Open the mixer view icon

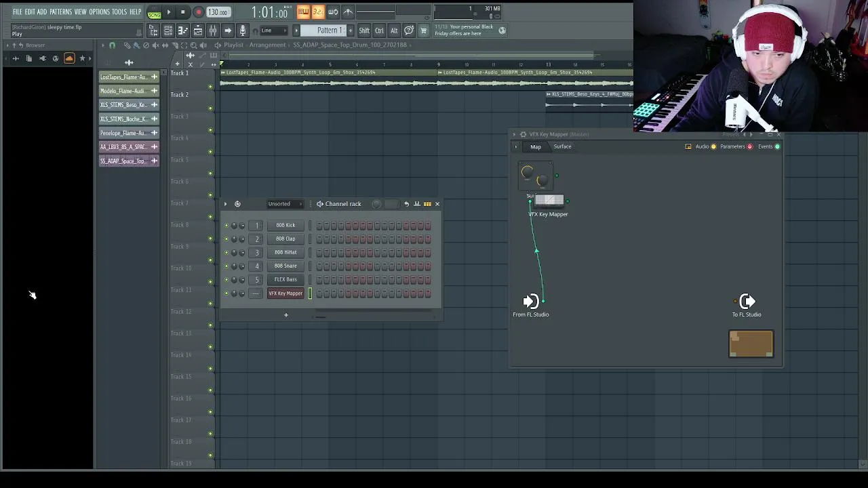(x=212, y=30)
